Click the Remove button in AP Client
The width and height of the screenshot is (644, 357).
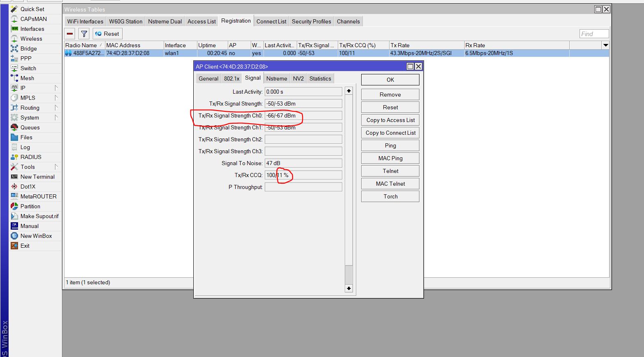pyautogui.click(x=390, y=94)
